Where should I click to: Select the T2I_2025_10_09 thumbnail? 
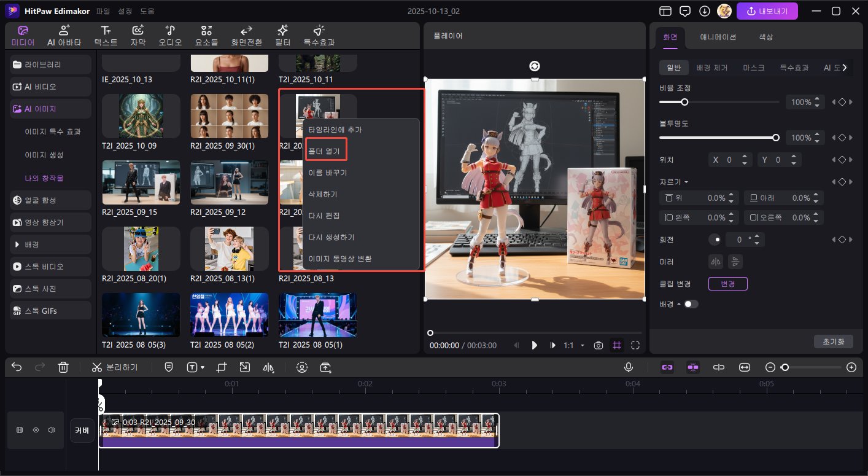141,116
